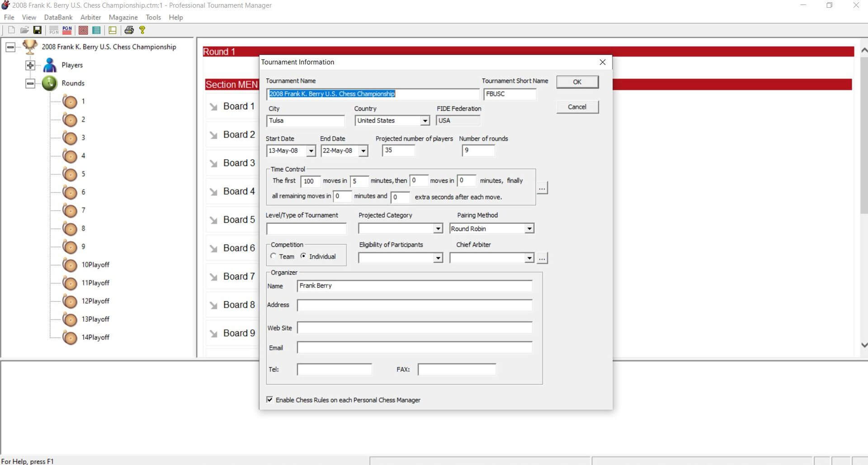The image size is (868, 465).
Task: Click the Organizer Web Site field
Action: [415, 328]
